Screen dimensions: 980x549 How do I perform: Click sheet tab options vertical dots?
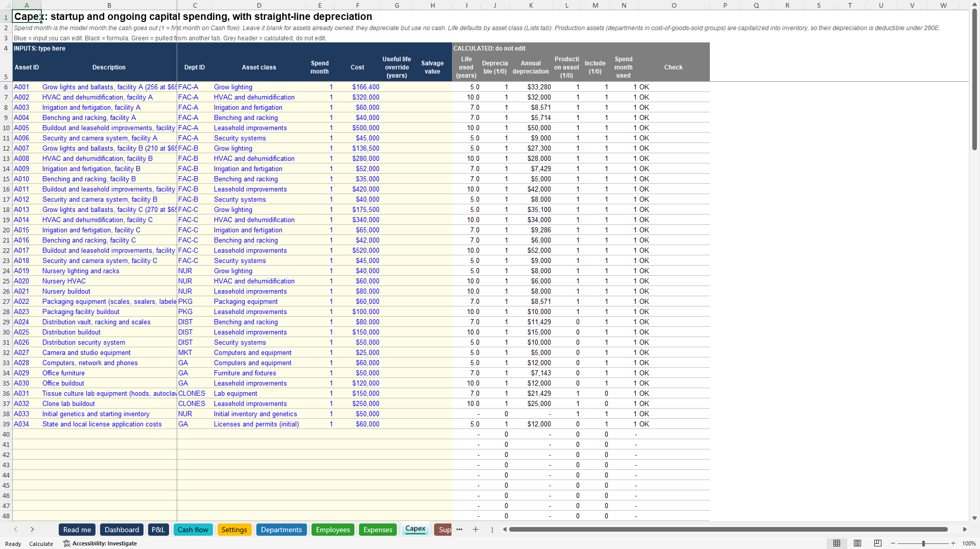point(492,530)
